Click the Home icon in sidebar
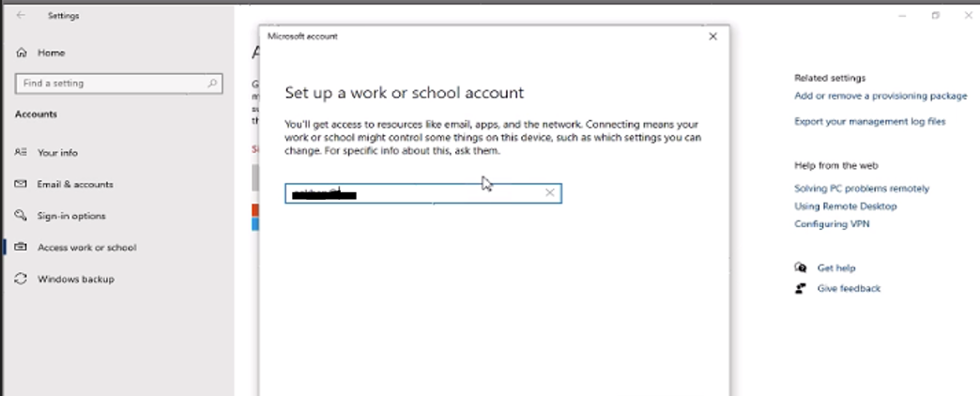Image resolution: width=980 pixels, height=396 pixels. (x=22, y=53)
